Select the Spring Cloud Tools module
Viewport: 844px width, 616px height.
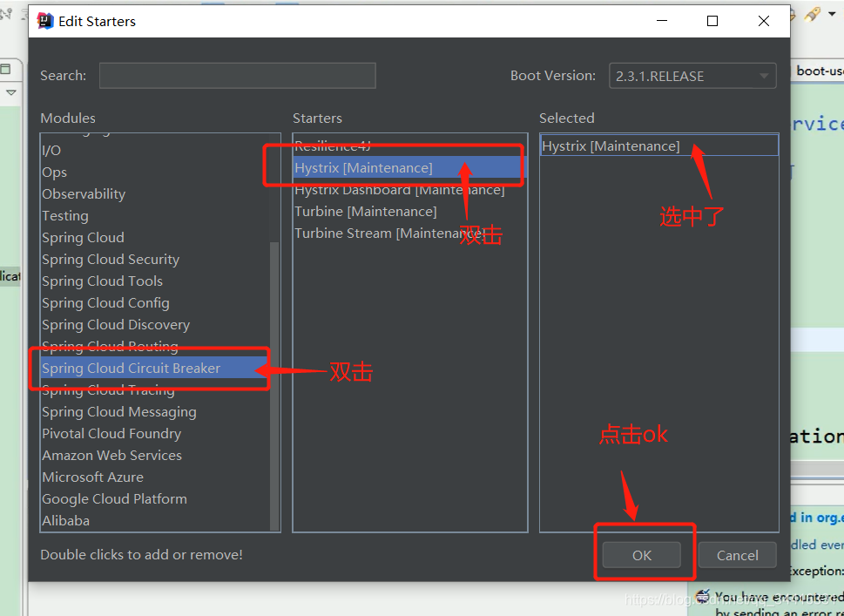click(155, 281)
